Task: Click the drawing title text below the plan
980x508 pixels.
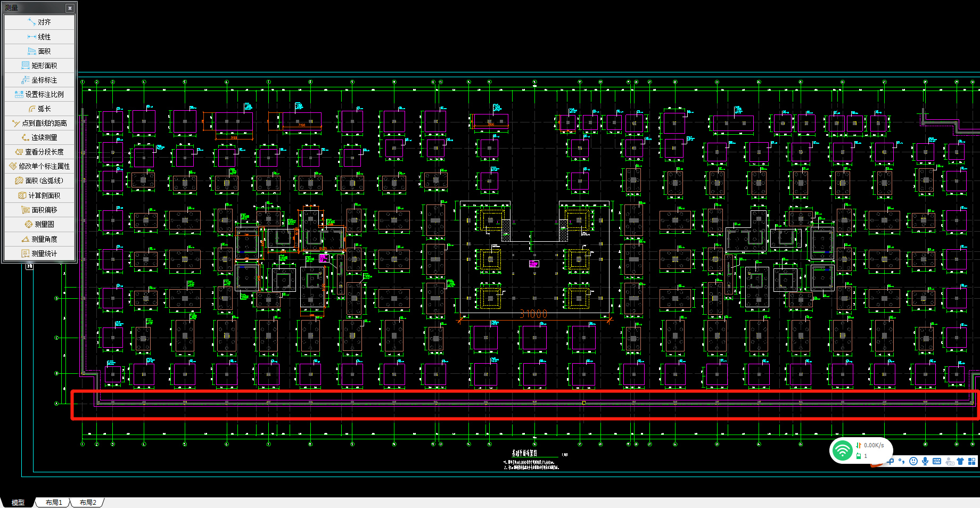Action: pos(524,453)
